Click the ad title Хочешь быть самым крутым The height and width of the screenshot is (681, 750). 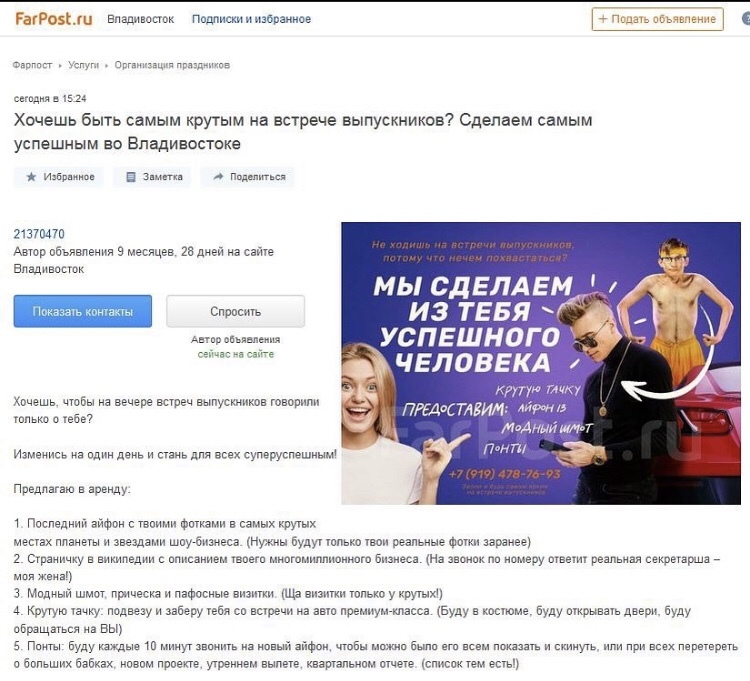[303, 132]
